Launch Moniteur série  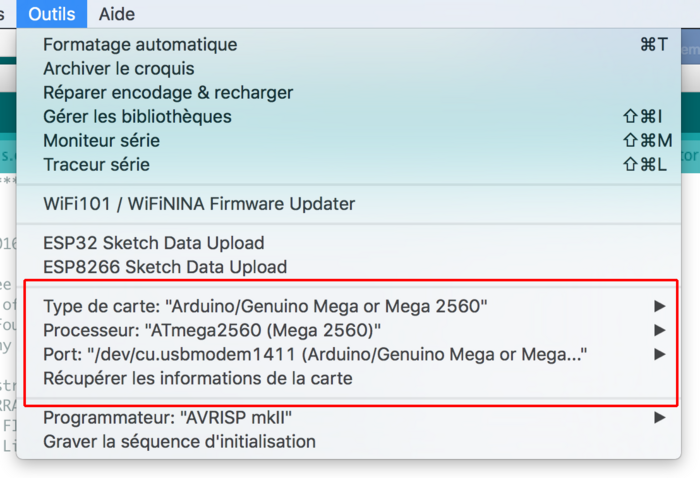coord(349,141)
